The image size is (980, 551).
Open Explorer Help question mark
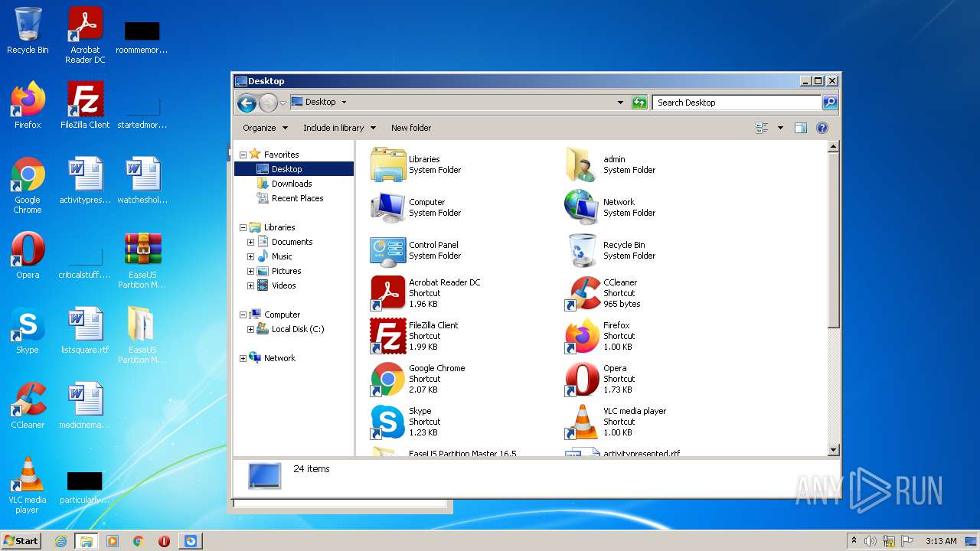[x=822, y=128]
